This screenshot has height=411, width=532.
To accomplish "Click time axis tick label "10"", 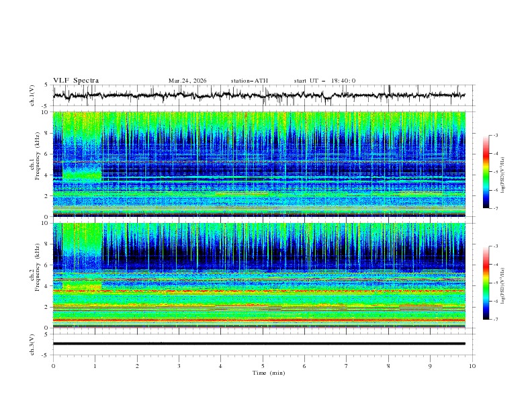I will 472,366.
